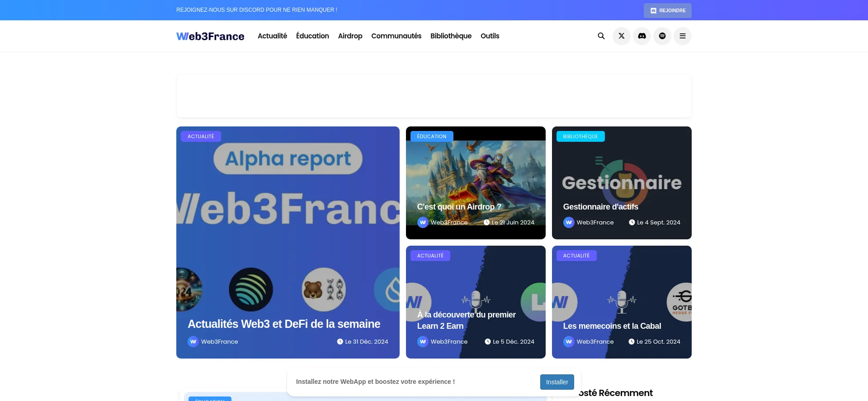The height and width of the screenshot is (401, 868).
Task: Open the Bibliothèque menu item
Action: pos(451,36)
